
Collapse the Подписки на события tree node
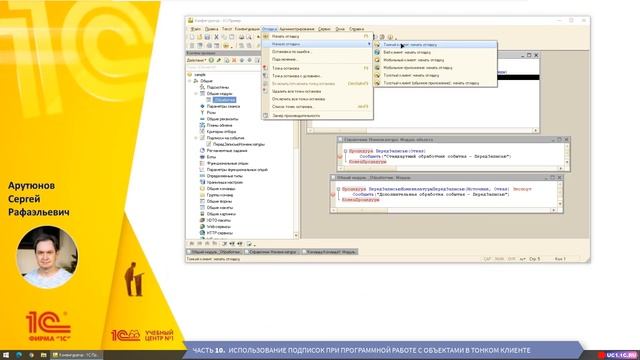[196, 138]
